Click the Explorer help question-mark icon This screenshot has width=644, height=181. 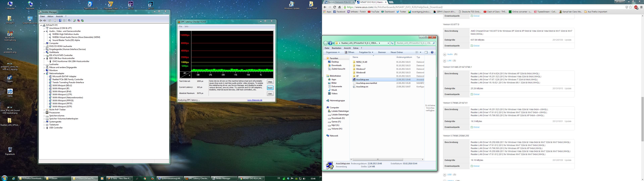point(432,52)
